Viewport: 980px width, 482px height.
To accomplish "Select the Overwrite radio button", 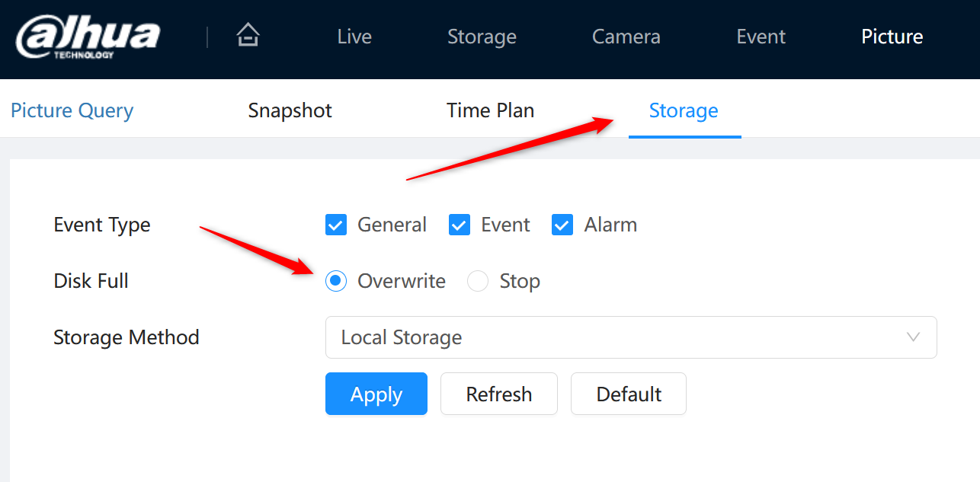I will coord(336,281).
